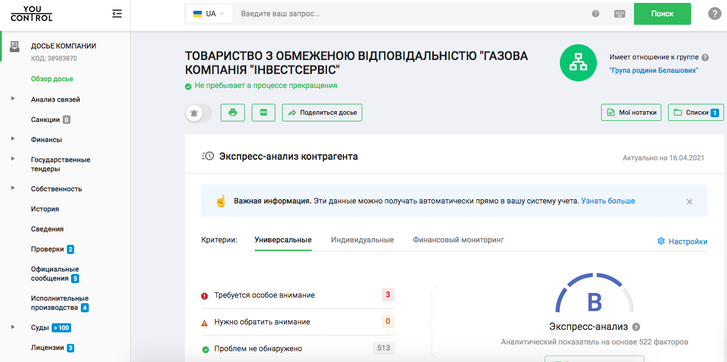Toggle the monitoring bell switch
This screenshot has width=727, height=362.
(198, 113)
